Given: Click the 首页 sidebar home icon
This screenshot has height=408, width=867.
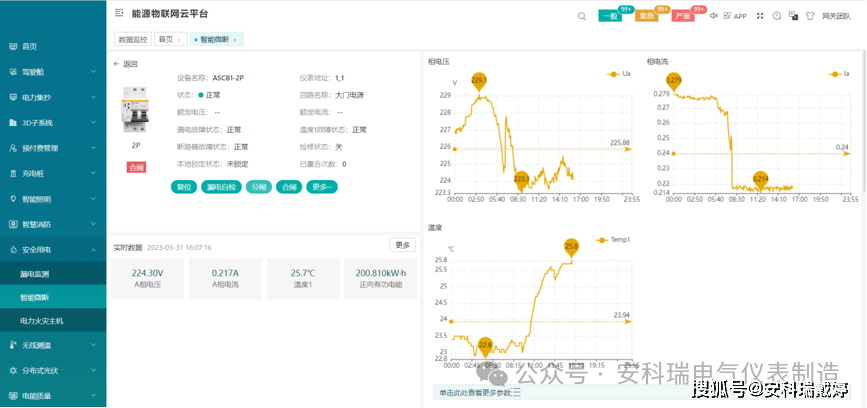Looking at the screenshot, I should [x=13, y=47].
